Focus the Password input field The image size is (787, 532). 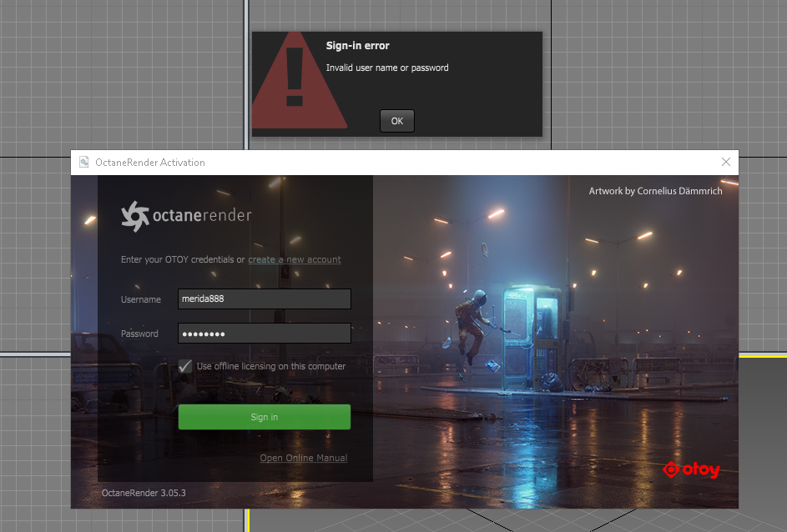(x=264, y=334)
